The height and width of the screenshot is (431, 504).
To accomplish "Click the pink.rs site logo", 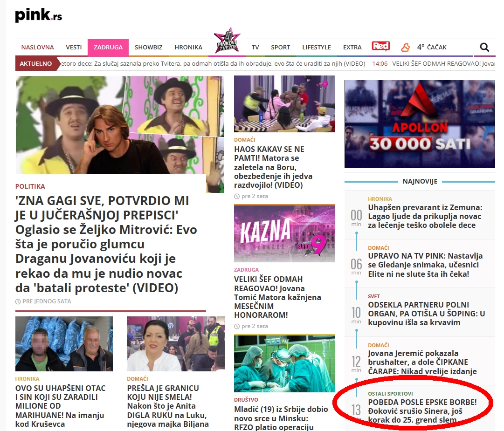I will point(38,15).
